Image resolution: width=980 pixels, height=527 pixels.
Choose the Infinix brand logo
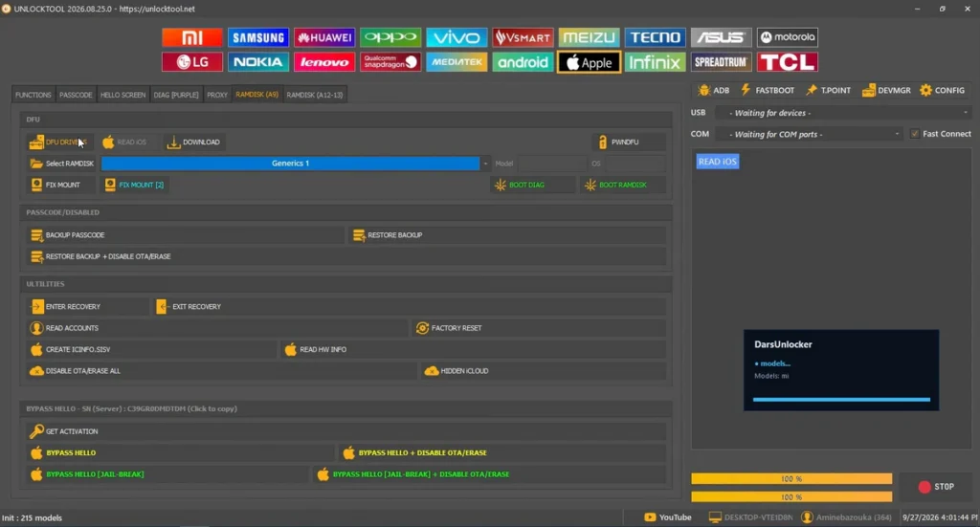coord(655,62)
